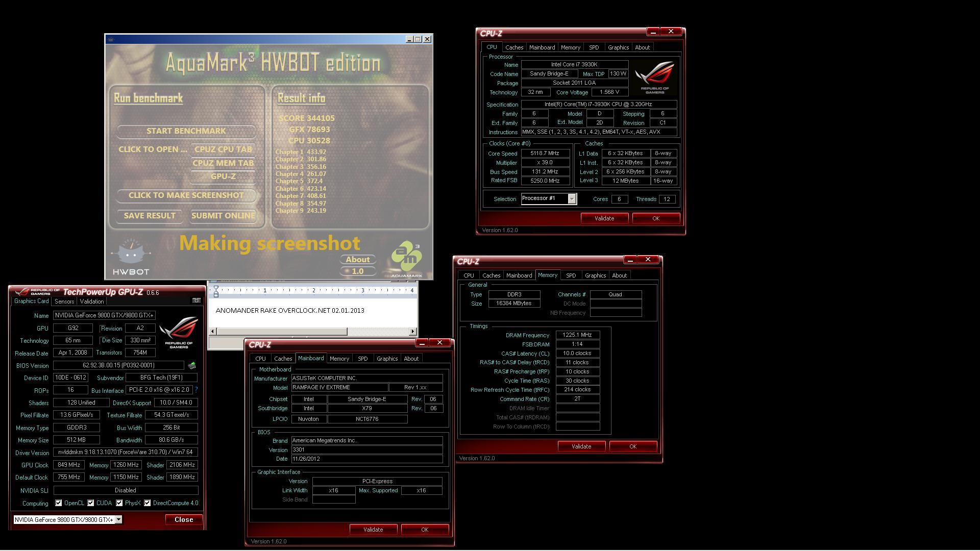Click ANOMANDER RAKE OVERCLOCK.NET text in document

tap(273, 310)
